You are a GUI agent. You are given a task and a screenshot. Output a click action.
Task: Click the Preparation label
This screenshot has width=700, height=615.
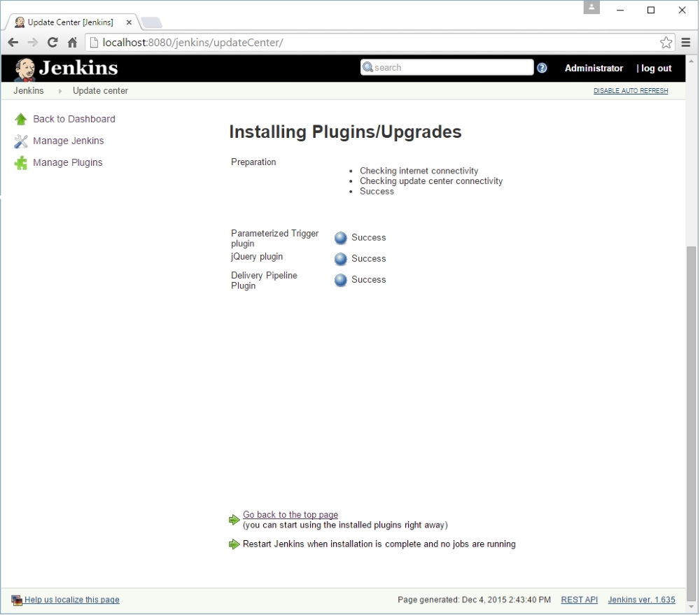point(253,162)
